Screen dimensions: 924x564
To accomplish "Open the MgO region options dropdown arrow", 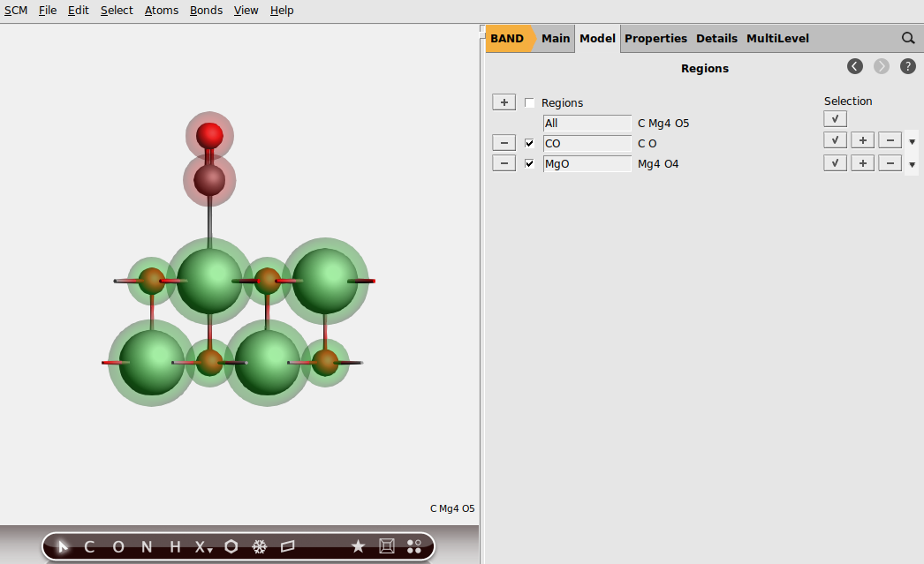I will (912, 163).
